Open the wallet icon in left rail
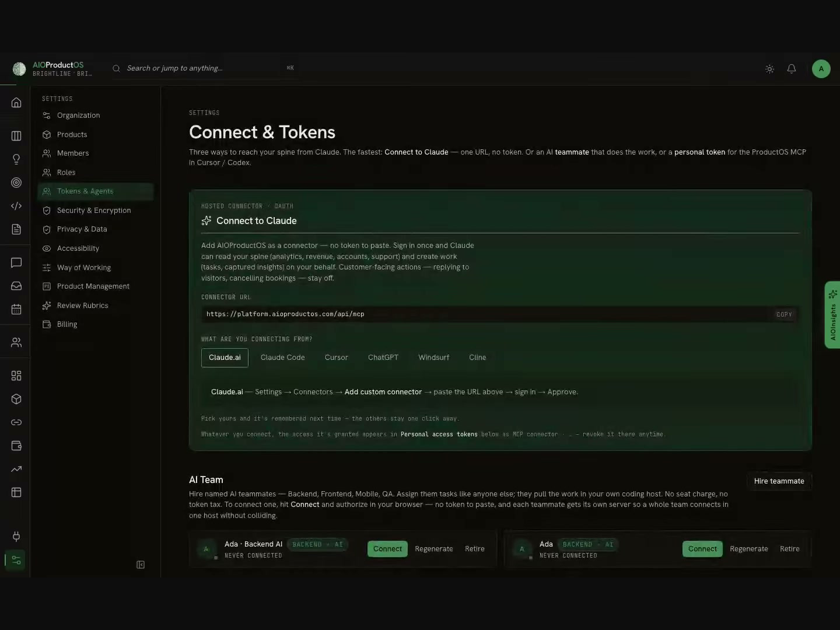840x630 pixels. coord(16,446)
